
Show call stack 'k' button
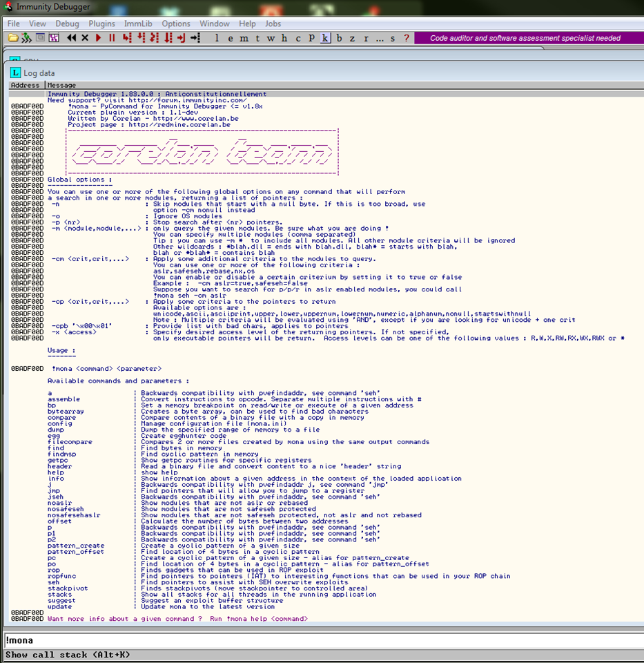pyautogui.click(x=325, y=38)
